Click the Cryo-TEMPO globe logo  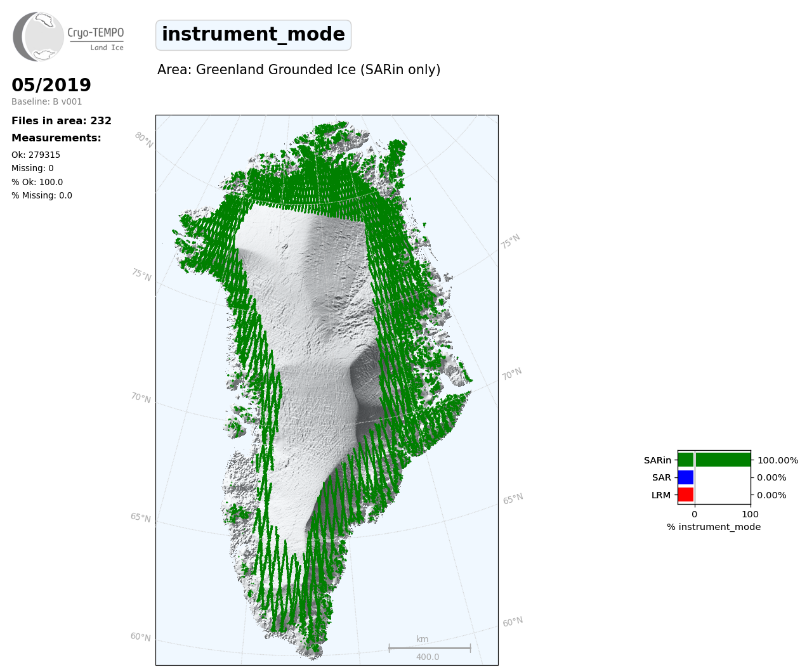coord(39,37)
